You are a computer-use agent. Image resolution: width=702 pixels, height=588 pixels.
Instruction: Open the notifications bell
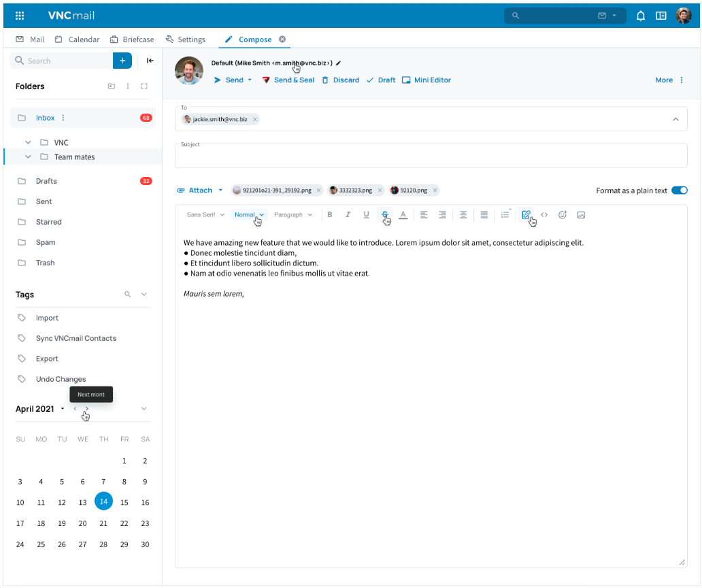[640, 16]
